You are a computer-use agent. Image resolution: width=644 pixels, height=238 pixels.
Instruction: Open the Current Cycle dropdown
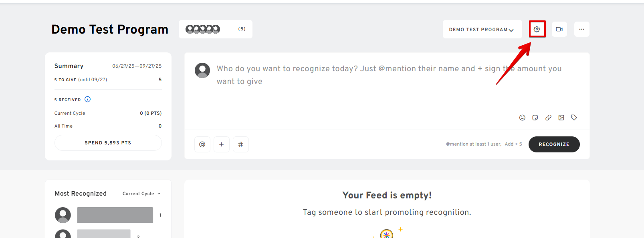141,194
